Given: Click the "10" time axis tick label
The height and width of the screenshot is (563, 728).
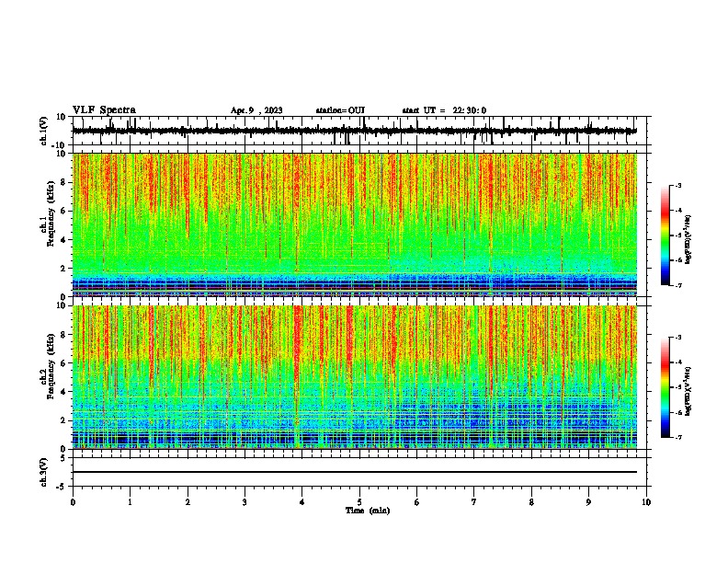Looking at the screenshot, I should [646, 502].
